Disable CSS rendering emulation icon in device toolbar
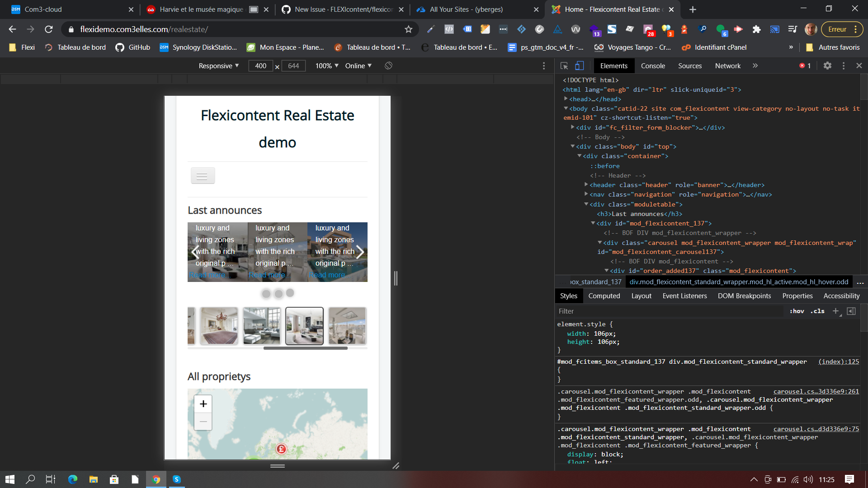 [x=388, y=66]
